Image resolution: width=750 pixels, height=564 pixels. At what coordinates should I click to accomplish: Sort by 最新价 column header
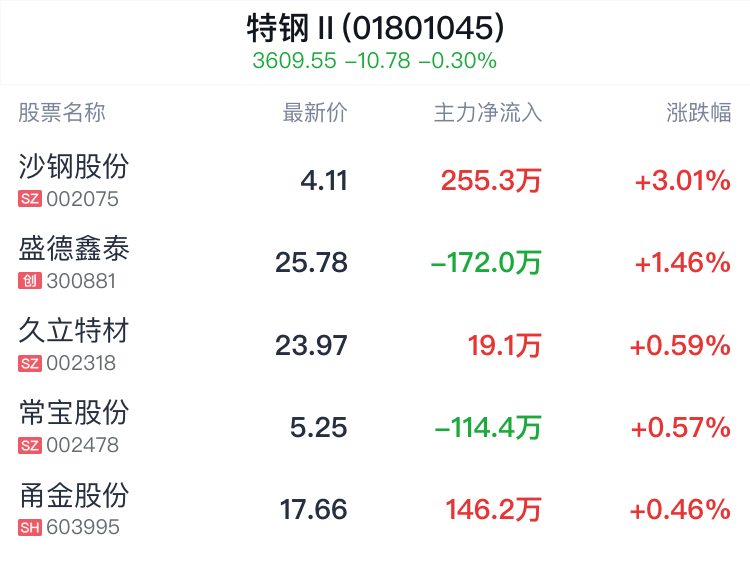click(x=315, y=113)
